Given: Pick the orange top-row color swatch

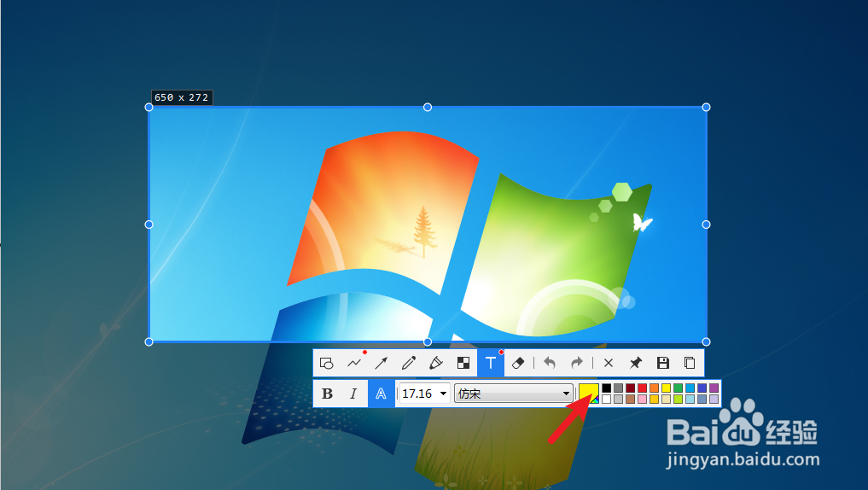Looking at the screenshot, I should pos(655,388).
